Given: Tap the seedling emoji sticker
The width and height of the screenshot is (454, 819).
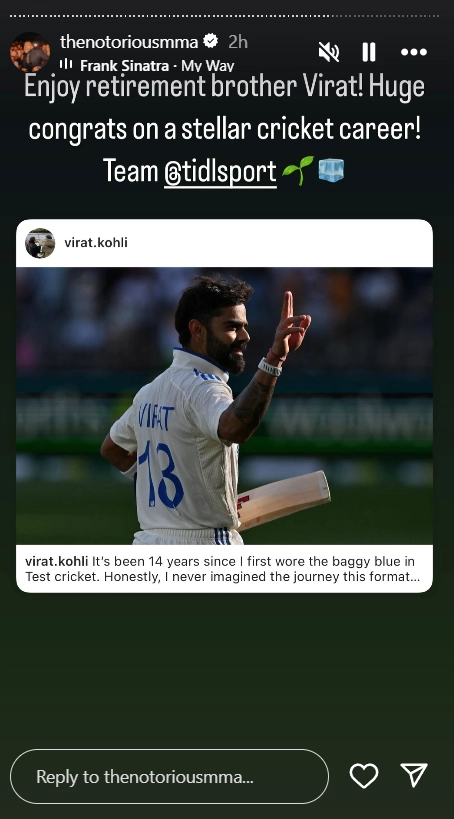Looking at the screenshot, I should 298,170.
